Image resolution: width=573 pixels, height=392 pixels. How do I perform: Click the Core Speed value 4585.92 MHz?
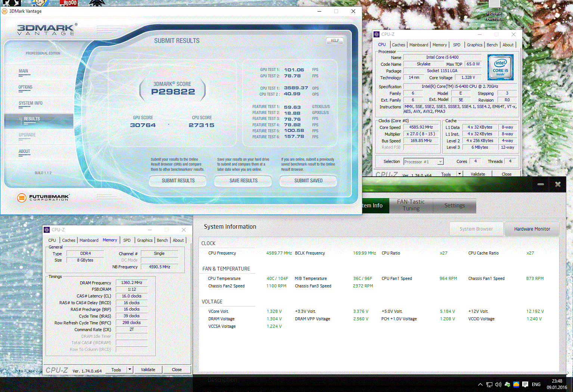pos(421,127)
